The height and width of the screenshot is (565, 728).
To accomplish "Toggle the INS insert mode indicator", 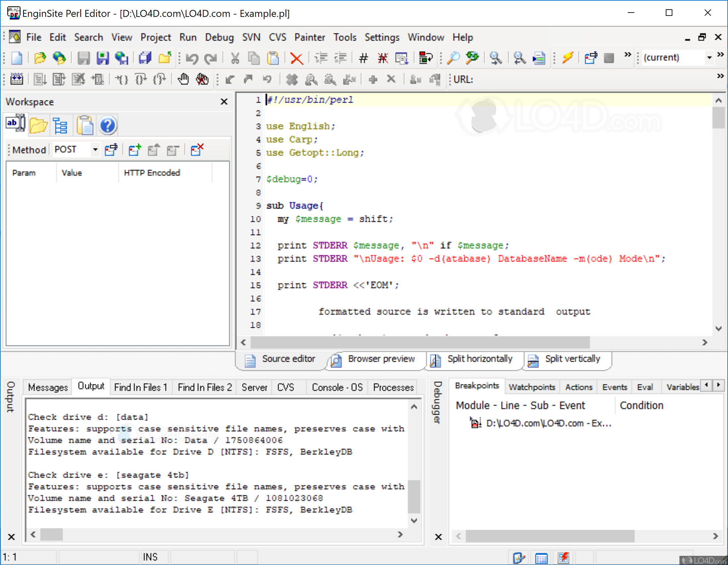I will pyautogui.click(x=150, y=557).
